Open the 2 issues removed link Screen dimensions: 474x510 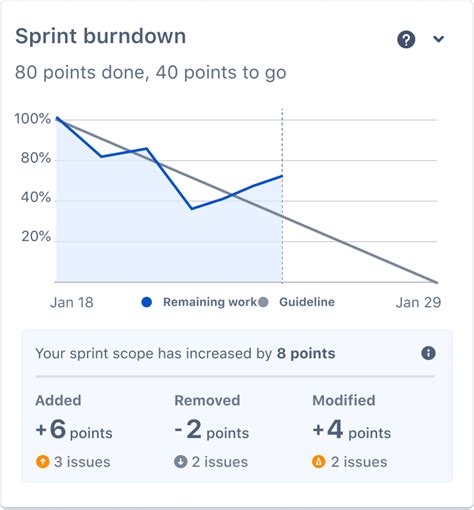(x=220, y=462)
